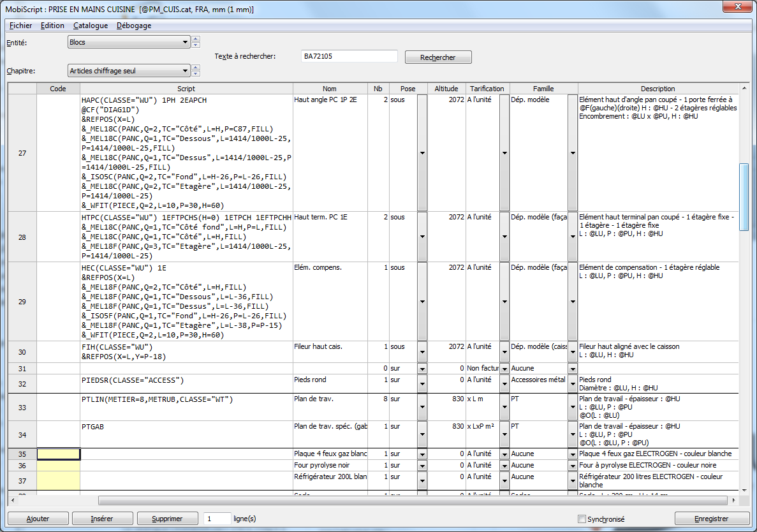Sort by the Code column header

[58, 88]
